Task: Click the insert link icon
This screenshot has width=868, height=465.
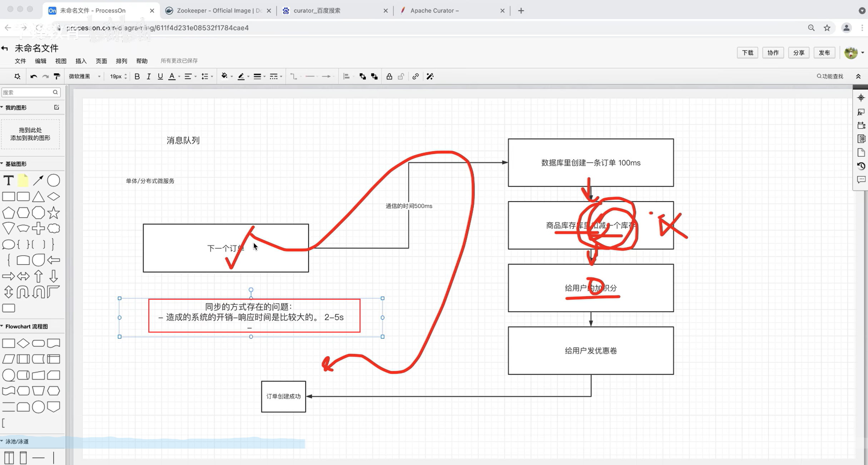Action: point(415,76)
